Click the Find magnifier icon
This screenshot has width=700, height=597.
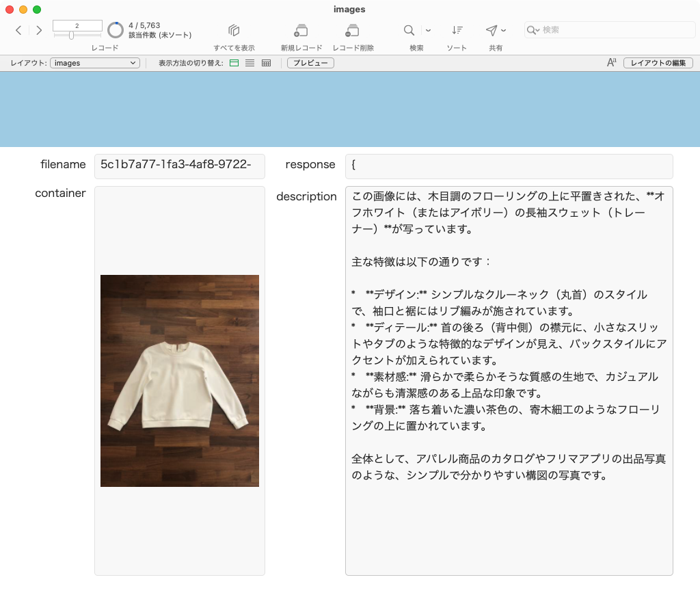pos(409,30)
